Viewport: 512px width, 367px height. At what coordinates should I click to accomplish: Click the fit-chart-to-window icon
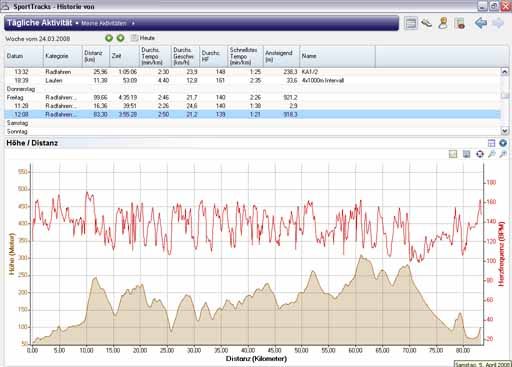pos(480,154)
